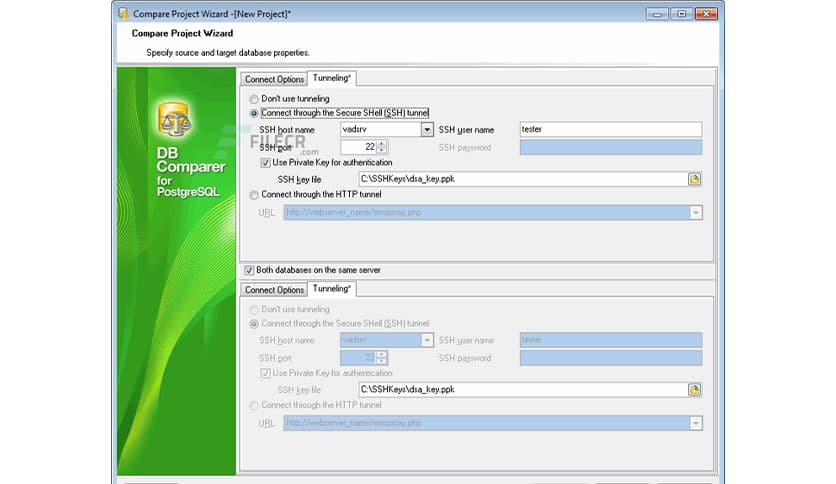Image resolution: width=836 pixels, height=484 pixels.
Task: Decrease lower SSH port value
Action: point(382,361)
